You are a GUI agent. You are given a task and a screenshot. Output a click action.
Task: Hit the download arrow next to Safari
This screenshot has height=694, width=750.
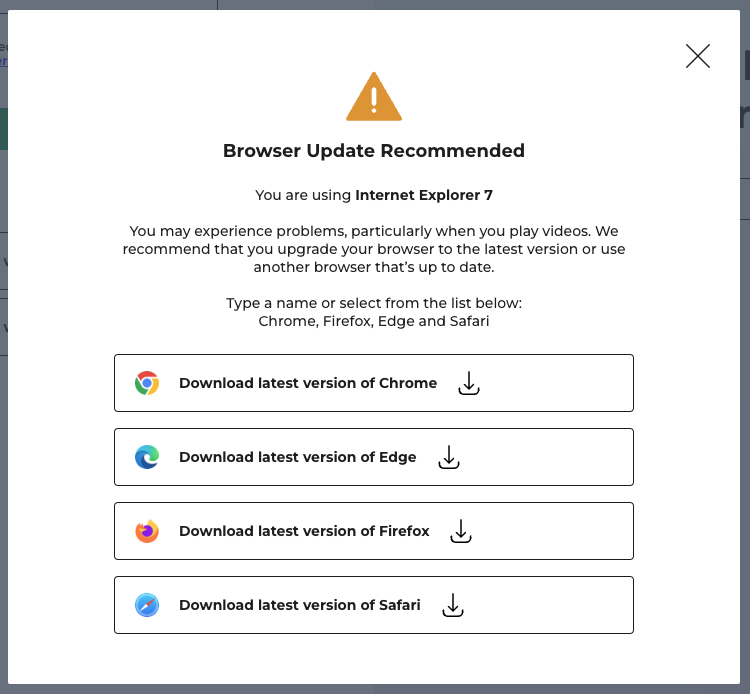(453, 605)
